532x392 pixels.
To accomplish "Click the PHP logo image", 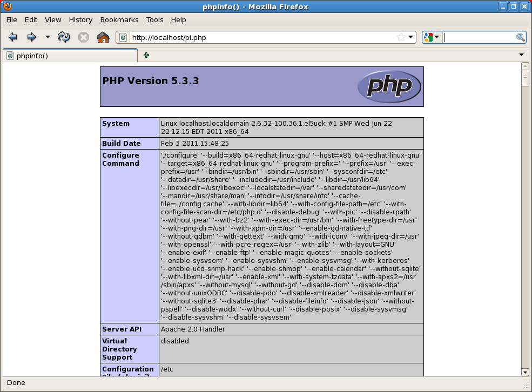I will click(388, 86).
